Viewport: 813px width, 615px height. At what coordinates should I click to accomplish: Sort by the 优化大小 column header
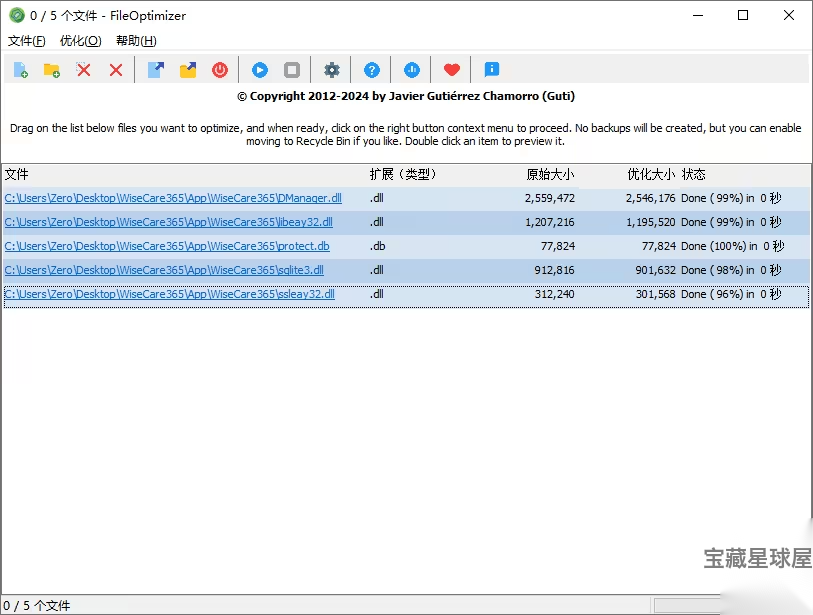click(651, 174)
